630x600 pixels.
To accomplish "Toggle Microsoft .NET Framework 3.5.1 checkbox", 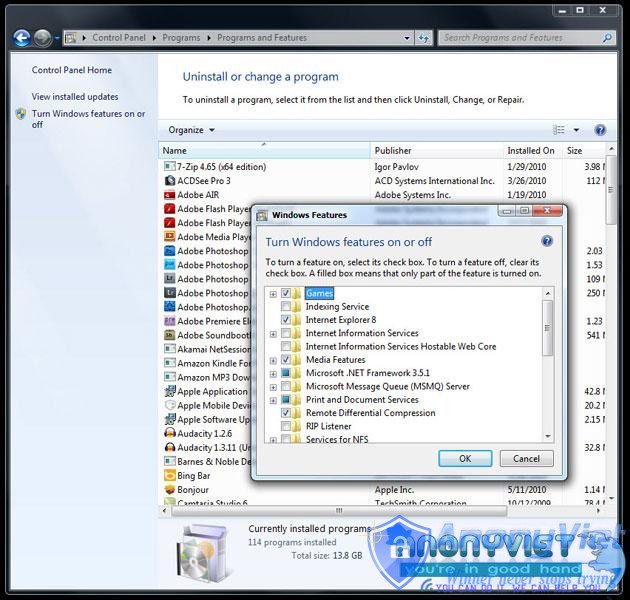I will 286,373.
